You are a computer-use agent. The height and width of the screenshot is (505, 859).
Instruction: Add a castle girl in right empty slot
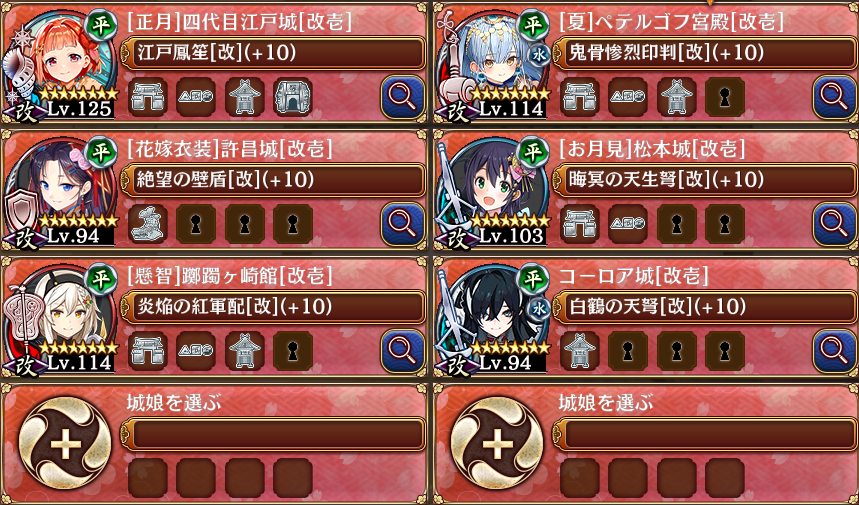point(497,443)
